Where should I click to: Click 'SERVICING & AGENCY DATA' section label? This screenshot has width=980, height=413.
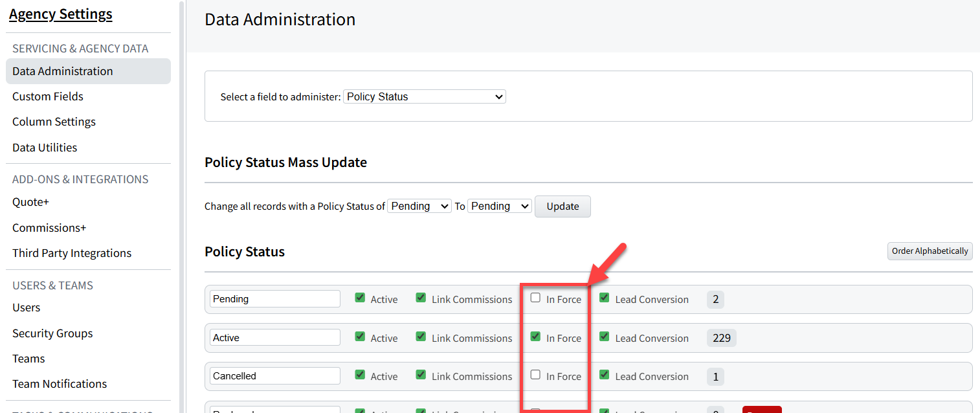click(80, 49)
